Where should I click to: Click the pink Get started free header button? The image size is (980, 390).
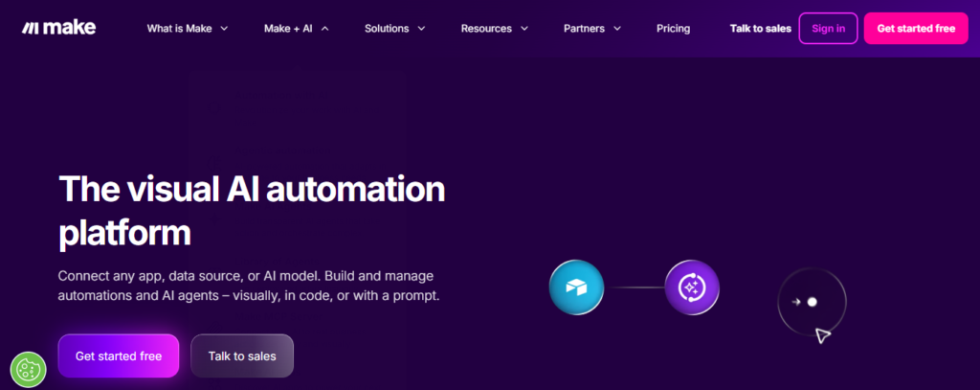[916, 28]
